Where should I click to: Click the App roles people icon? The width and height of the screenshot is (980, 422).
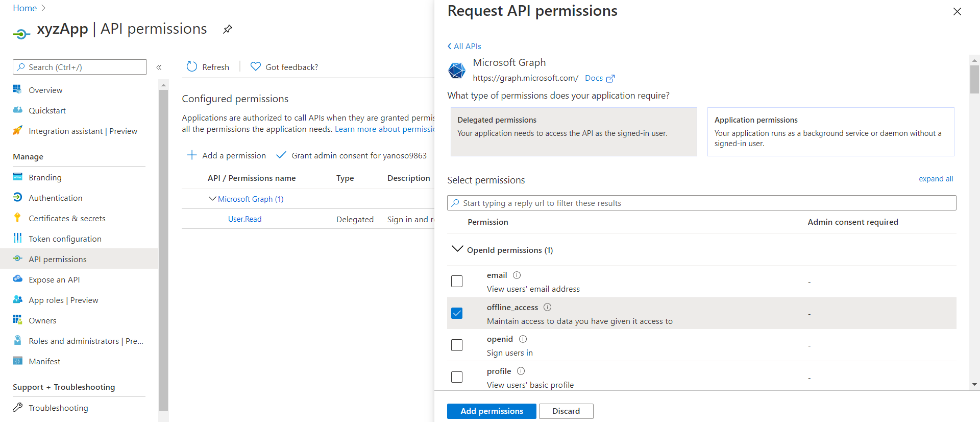[17, 299]
